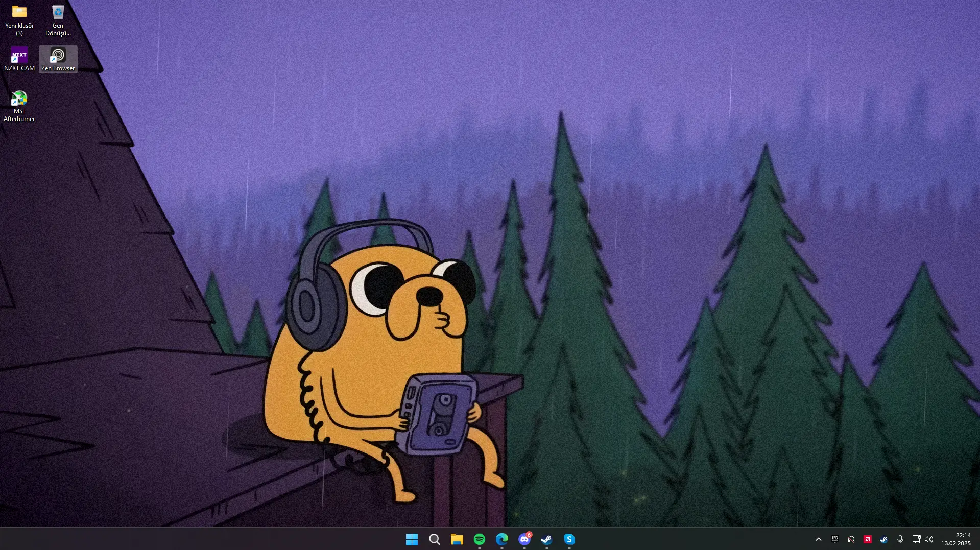Show hidden system tray icons
This screenshot has height=550, width=980.
pyautogui.click(x=819, y=539)
